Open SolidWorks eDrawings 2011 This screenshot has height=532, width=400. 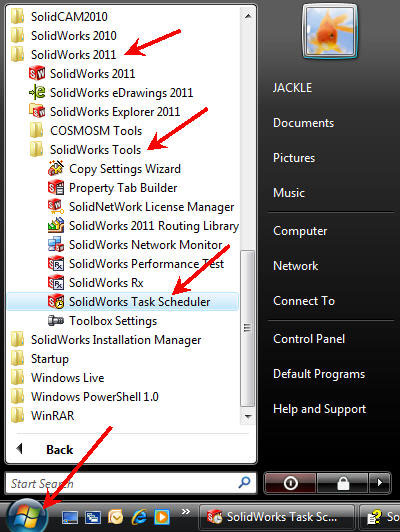point(111,93)
